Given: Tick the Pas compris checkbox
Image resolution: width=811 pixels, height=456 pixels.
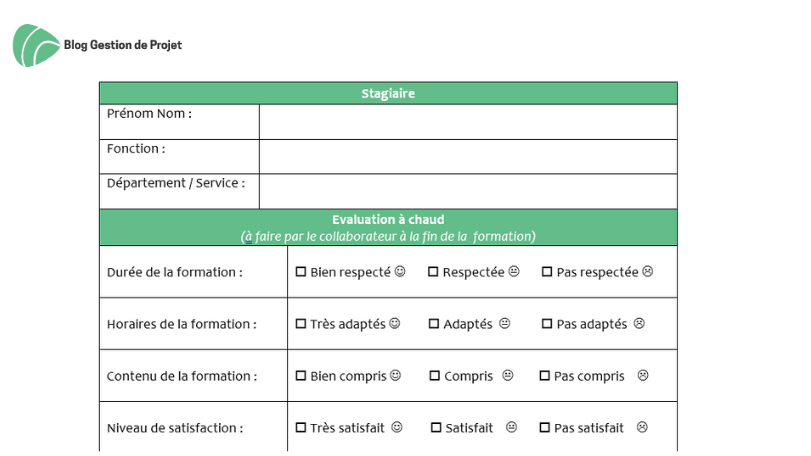Looking at the screenshot, I should click(x=545, y=375).
